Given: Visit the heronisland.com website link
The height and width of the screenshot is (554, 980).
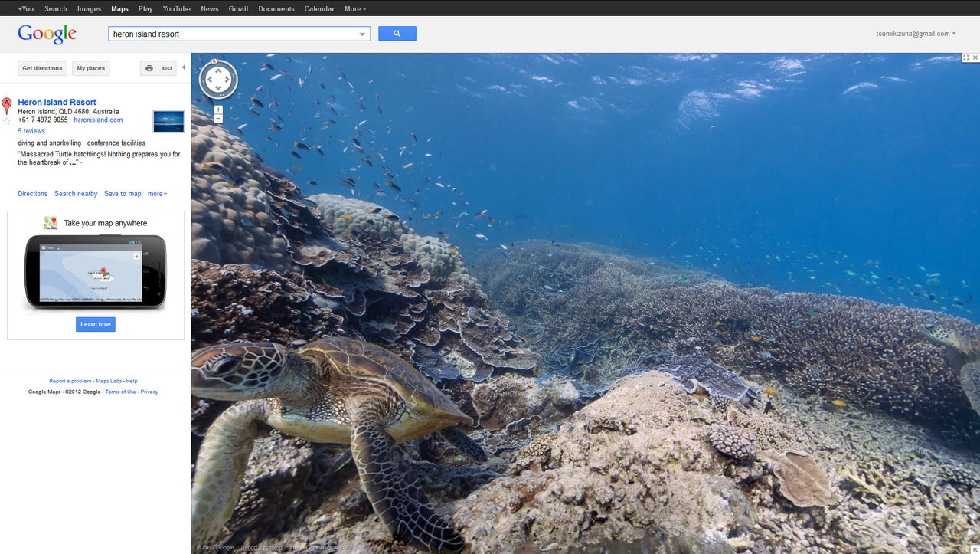Looking at the screenshot, I should click(98, 120).
